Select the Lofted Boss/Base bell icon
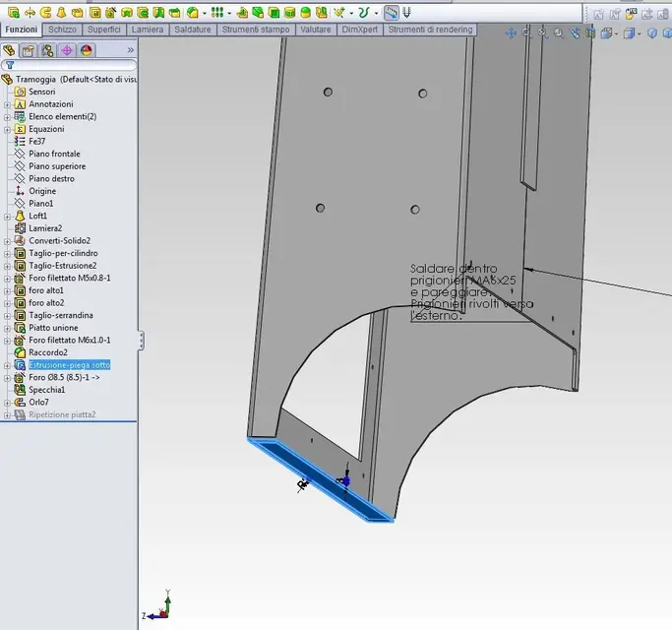Image resolution: width=672 pixels, height=630 pixels. point(61,13)
